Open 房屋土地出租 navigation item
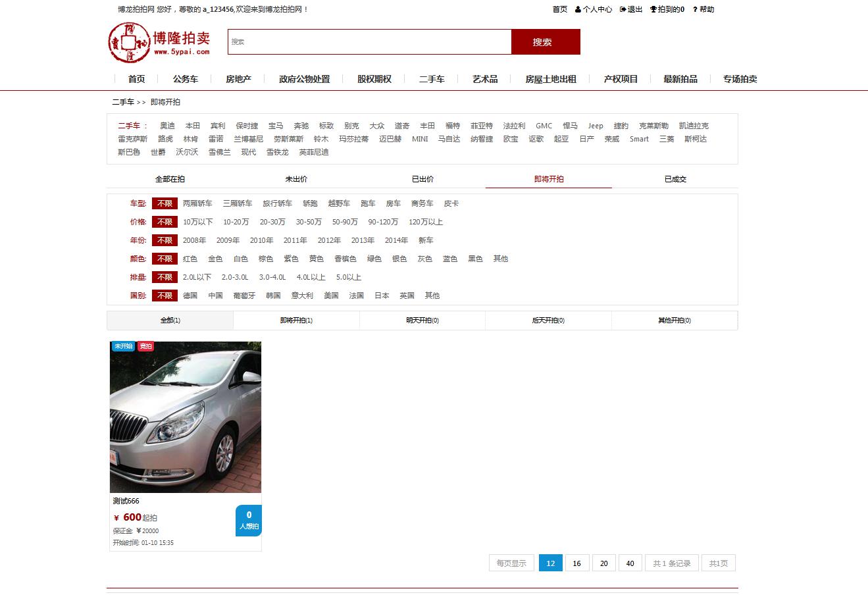The height and width of the screenshot is (595, 868). (x=551, y=79)
